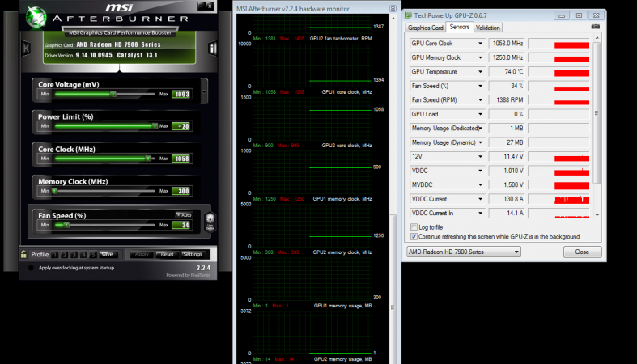637x364 pixels.
Task: Click the Memory Clock value field 300
Action: (181, 191)
